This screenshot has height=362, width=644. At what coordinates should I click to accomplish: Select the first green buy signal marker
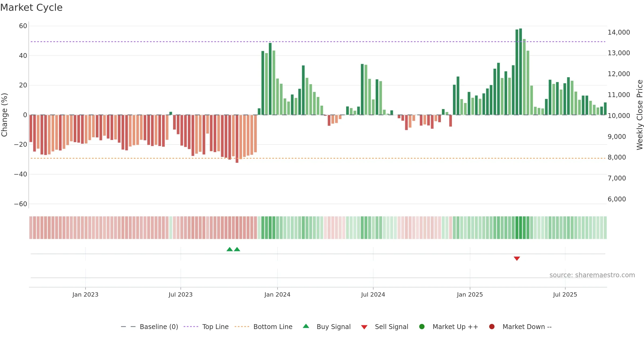229,249
